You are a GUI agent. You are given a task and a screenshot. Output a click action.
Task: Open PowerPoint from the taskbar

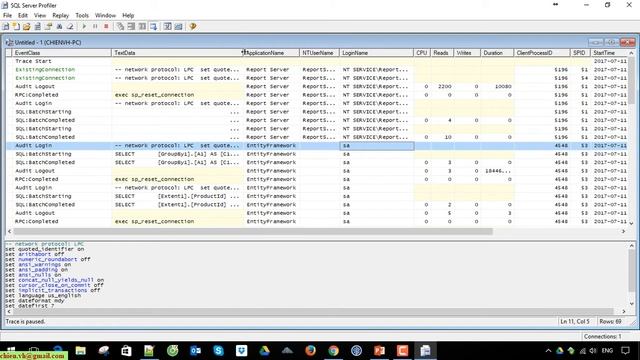(x=379, y=351)
